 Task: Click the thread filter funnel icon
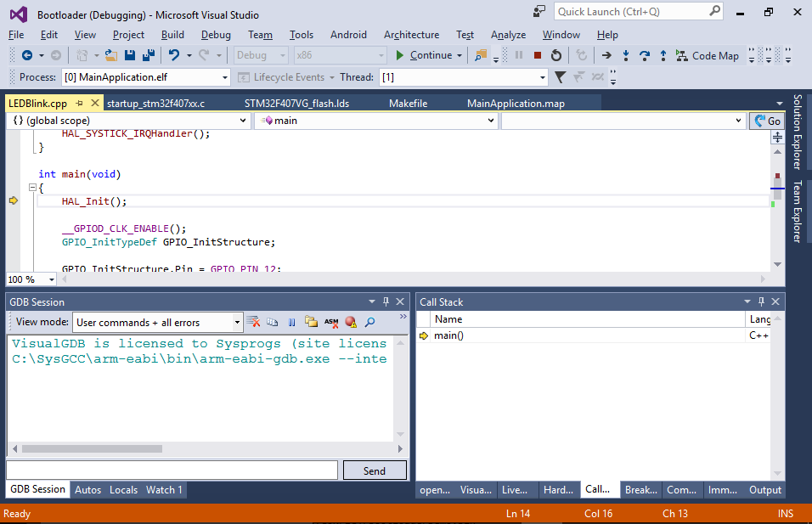tap(560, 77)
